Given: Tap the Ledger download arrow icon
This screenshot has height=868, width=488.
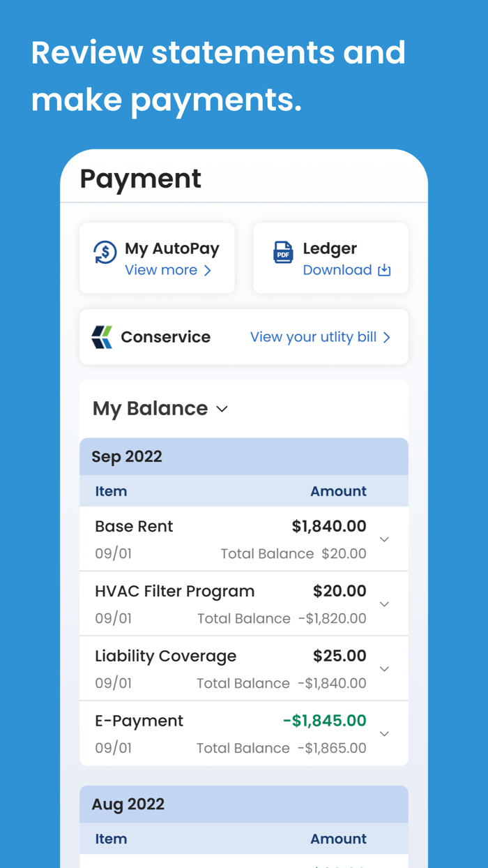Looking at the screenshot, I should (x=384, y=271).
